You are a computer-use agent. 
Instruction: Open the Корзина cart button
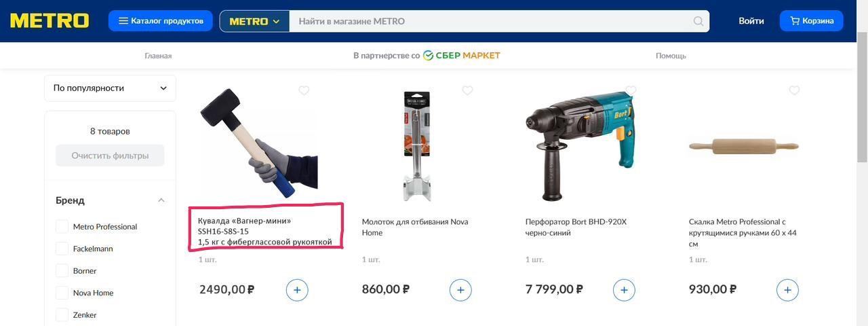click(x=812, y=21)
